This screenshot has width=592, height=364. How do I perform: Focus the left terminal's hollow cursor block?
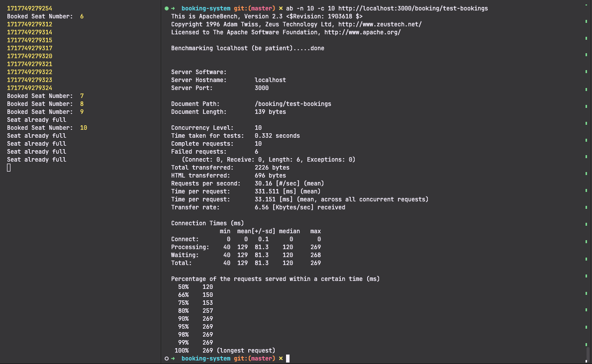9,168
